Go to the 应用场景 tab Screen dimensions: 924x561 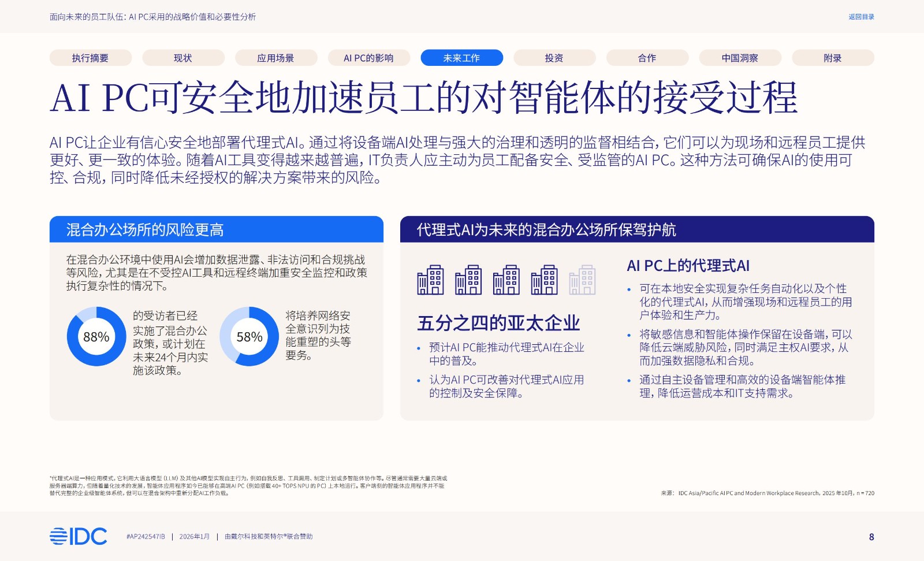point(276,58)
